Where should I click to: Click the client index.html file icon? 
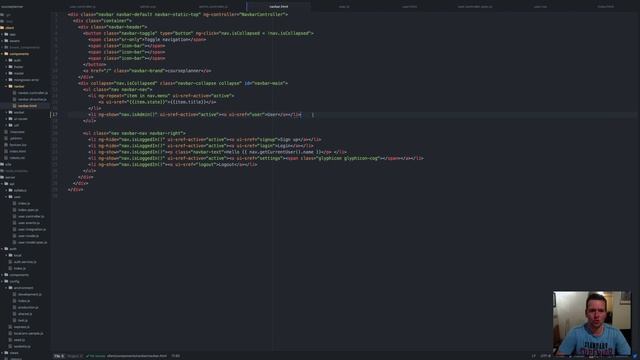(6, 151)
